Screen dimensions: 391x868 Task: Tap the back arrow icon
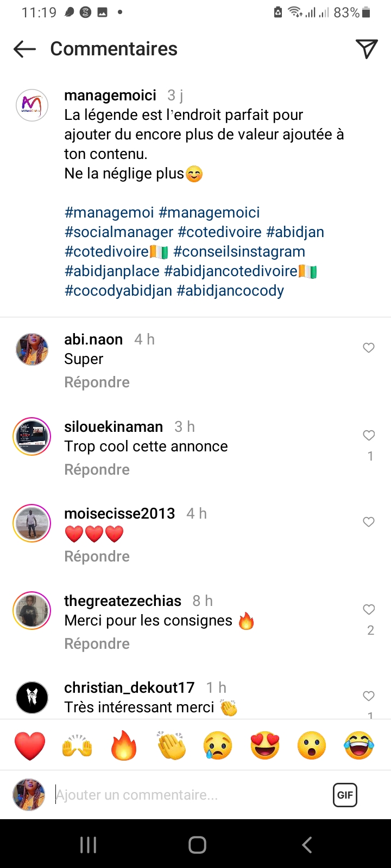24,49
